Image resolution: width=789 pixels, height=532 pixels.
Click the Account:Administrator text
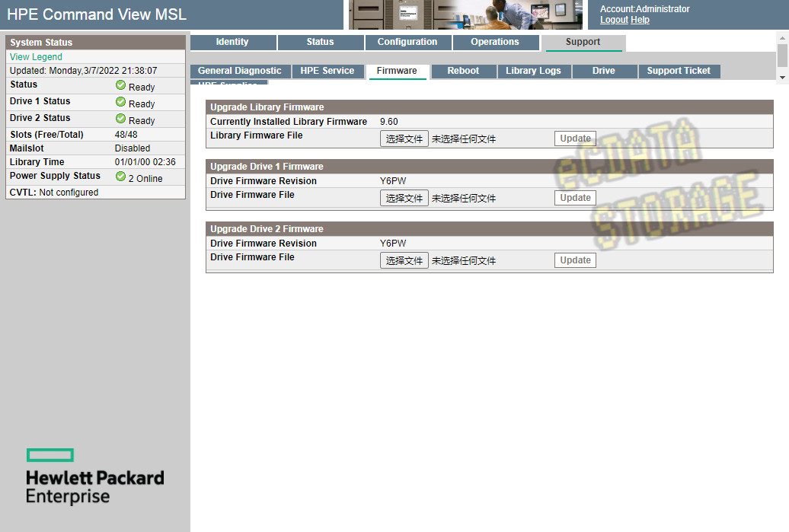click(644, 8)
